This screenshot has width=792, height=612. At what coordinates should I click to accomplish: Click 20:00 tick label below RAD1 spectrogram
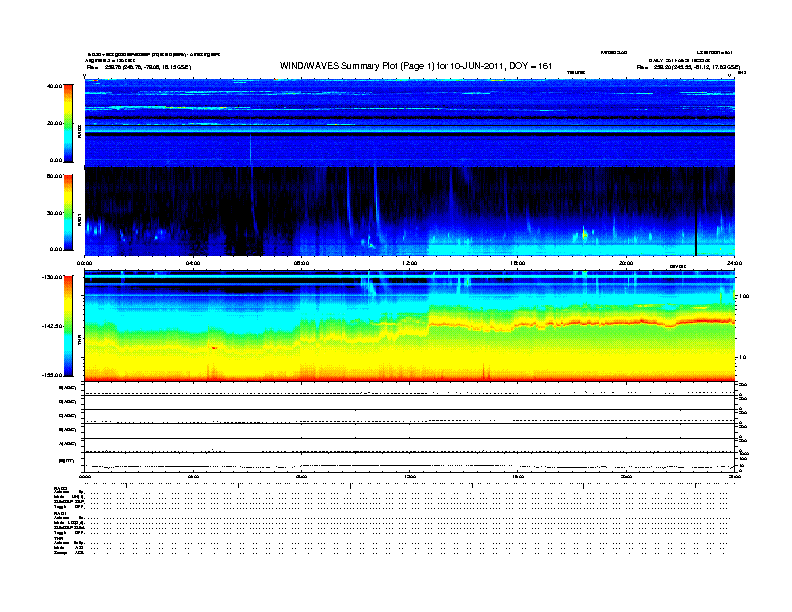tap(626, 263)
